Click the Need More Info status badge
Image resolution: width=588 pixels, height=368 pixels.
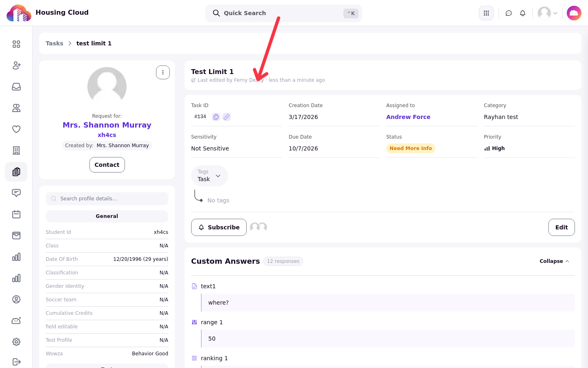click(411, 148)
